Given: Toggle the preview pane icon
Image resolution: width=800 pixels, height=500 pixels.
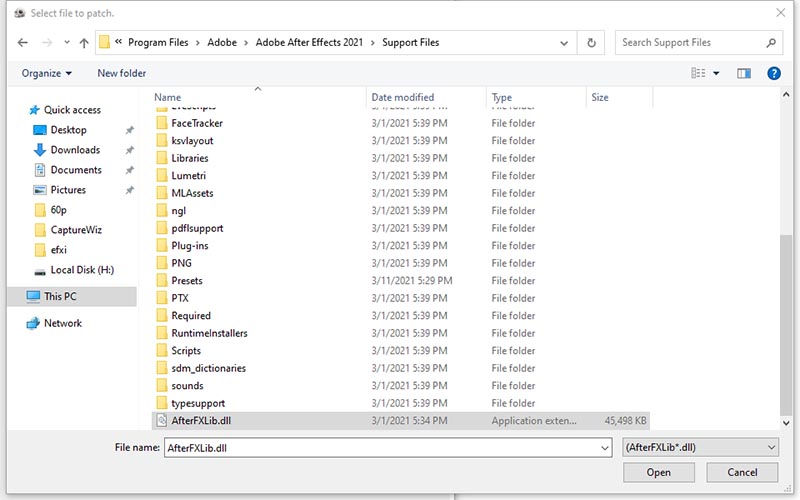Looking at the screenshot, I should coord(744,73).
